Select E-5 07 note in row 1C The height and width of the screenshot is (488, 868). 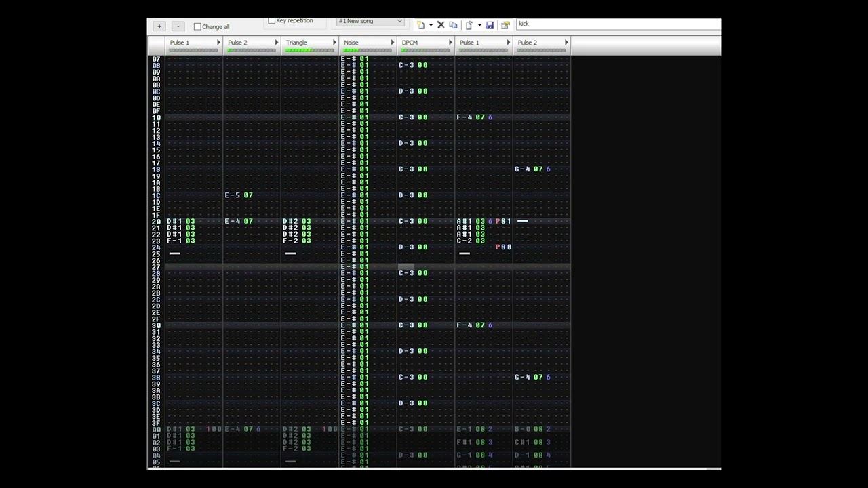pos(239,195)
